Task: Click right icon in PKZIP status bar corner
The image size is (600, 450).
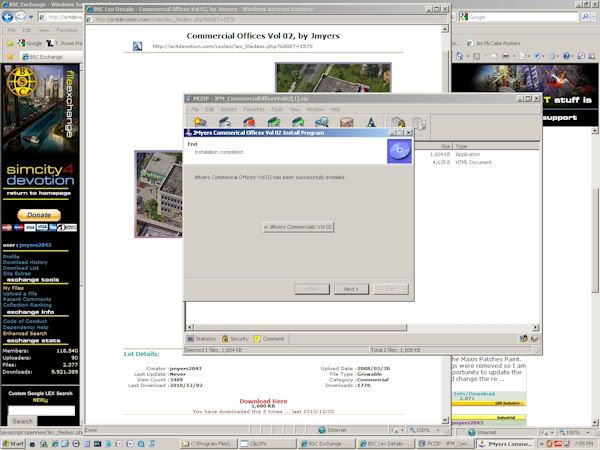Action: click(x=535, y=339)
